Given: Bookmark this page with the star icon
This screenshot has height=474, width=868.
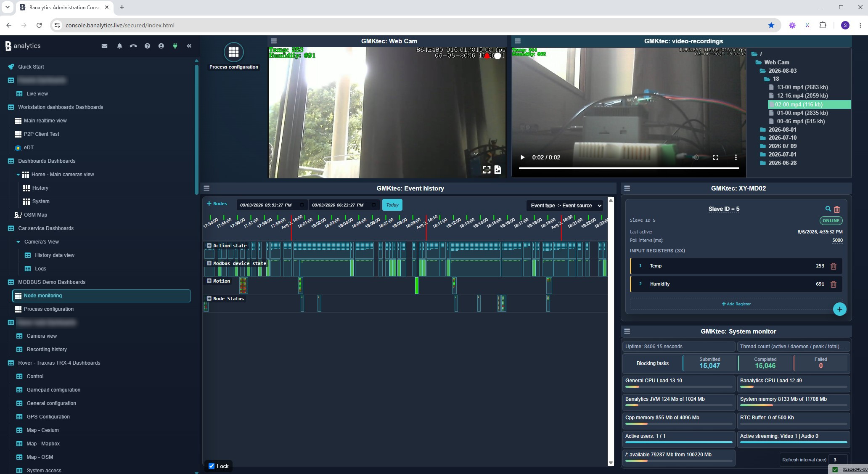Looking at the screenshot, I should pos(771,25).
